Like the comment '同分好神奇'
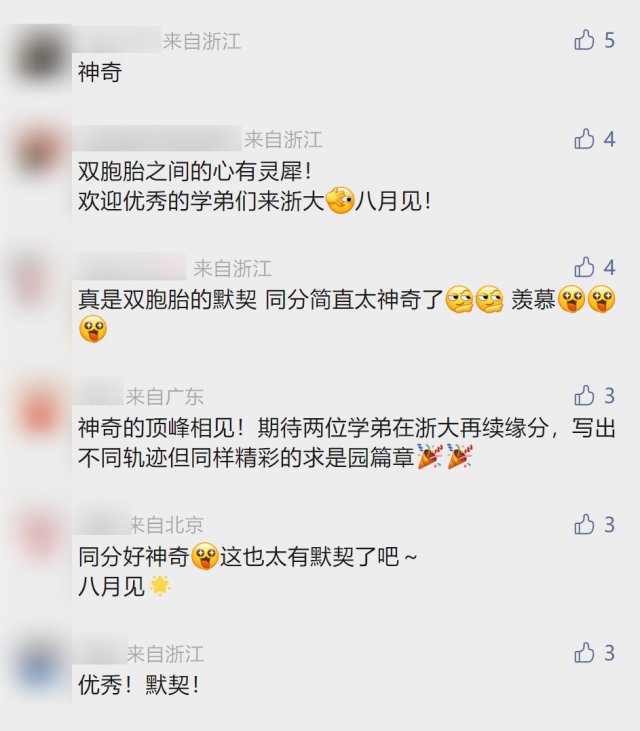Screen dimensions: 640x731 pyautogui.click(x=584, y=524)
